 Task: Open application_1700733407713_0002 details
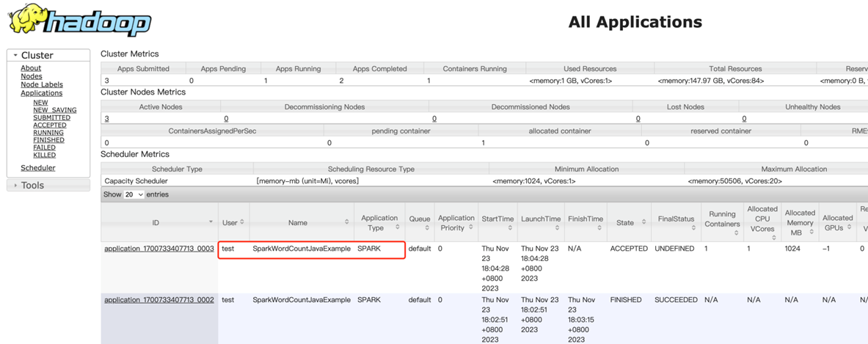tap(159, 300)
